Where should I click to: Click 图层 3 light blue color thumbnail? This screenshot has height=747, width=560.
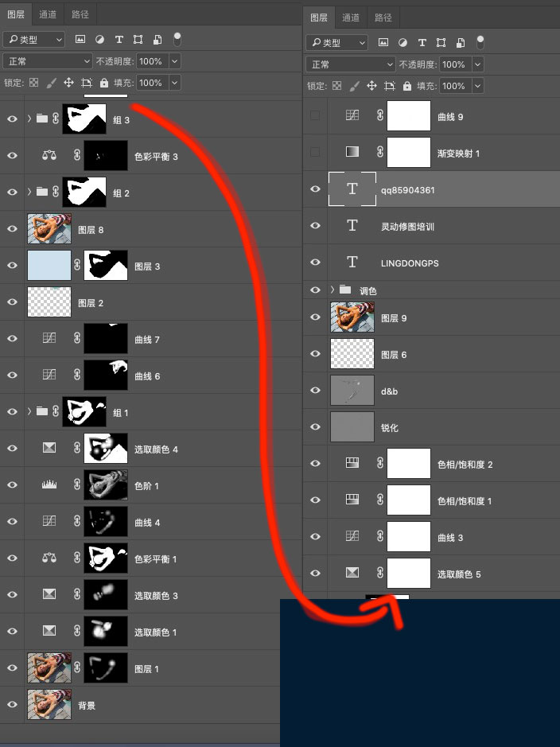coord(49,266)
